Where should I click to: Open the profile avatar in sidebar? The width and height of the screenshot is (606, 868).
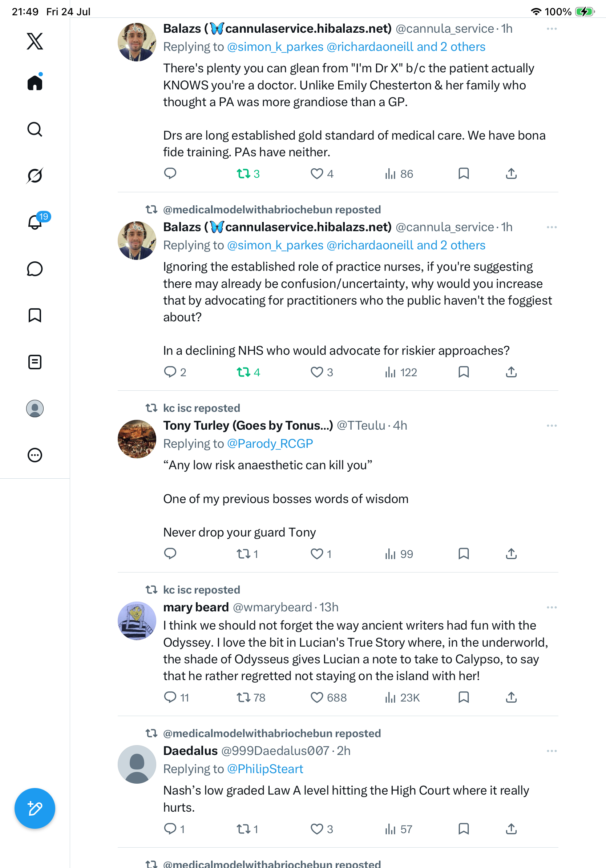coord(35,408)
